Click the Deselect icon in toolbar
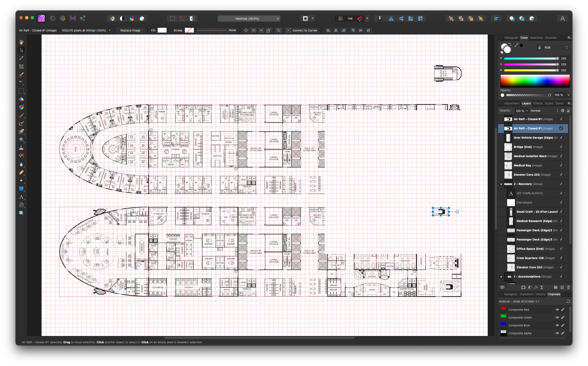 182,19
